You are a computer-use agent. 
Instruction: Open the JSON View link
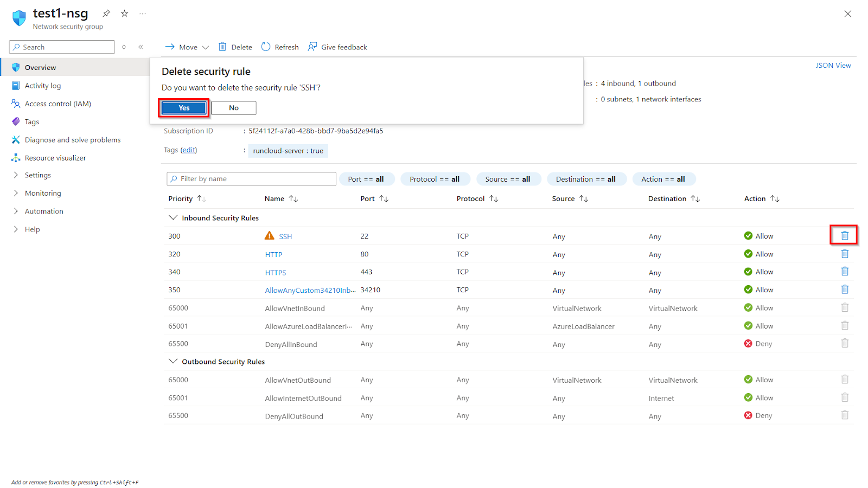(833, 66)
